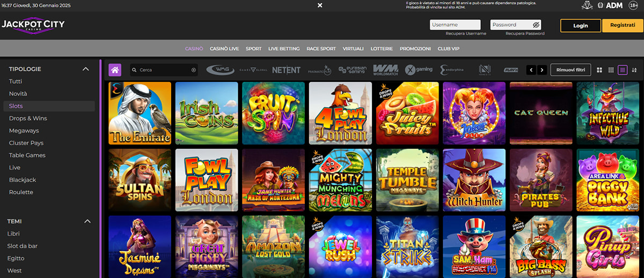This screenshot has height=278, width=644.
Task: Open the Witch Hunter game thumbnail
Action: [474, 180]
